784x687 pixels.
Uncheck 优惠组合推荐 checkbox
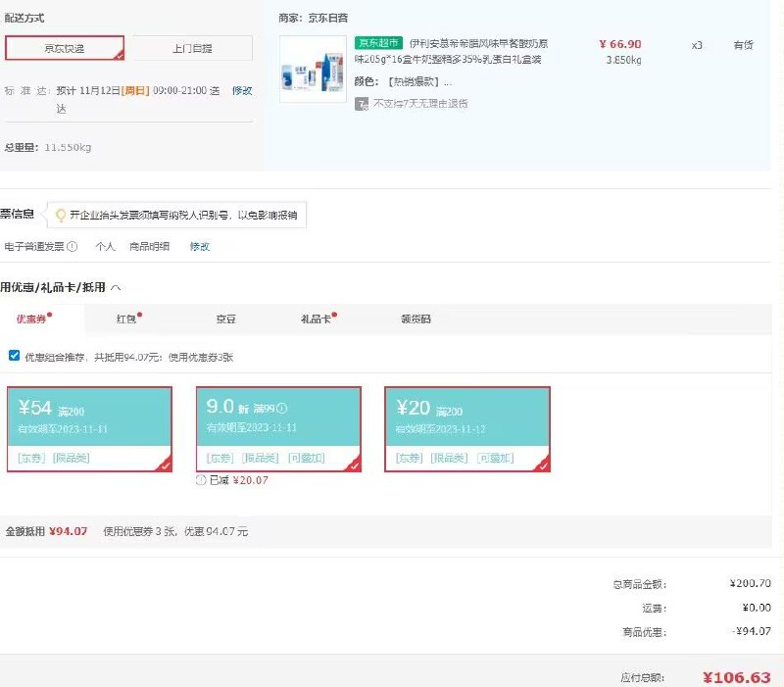[x=14, y=356]
